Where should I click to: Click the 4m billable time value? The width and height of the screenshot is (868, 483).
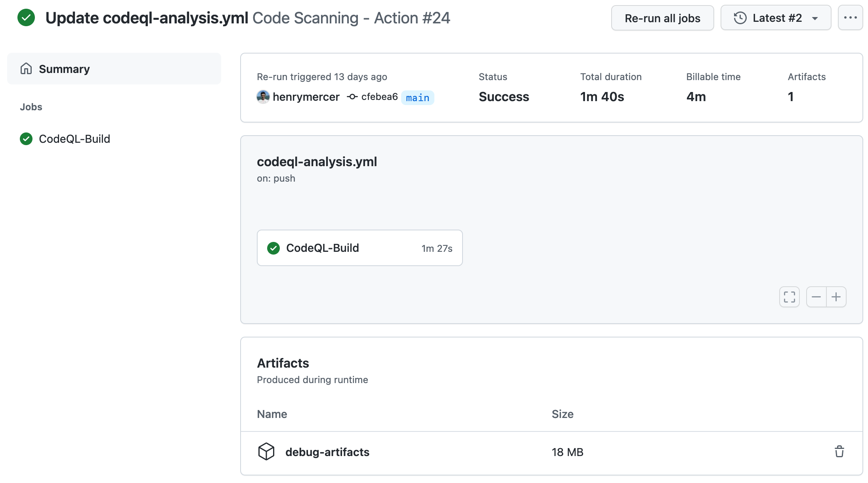coord(696,97)
